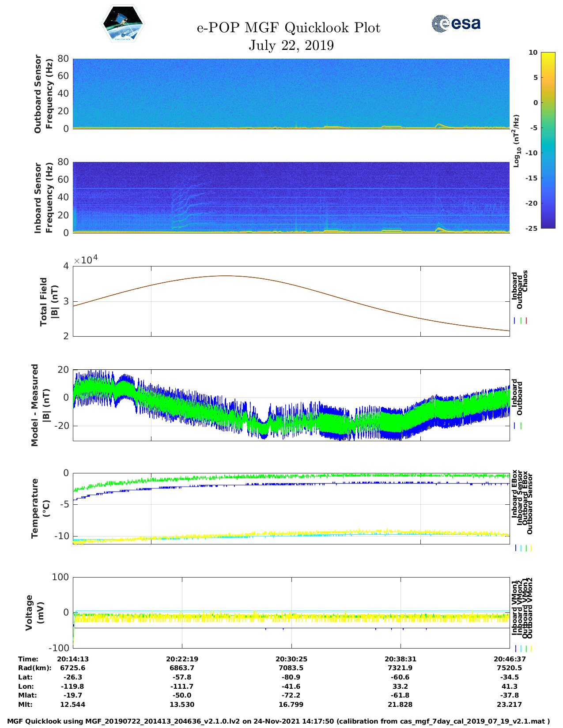Image resolution: width=563 pixels, height=728 pixels.
Task: Click inside the Model - Measured plot
Action: tap(291, 404)
